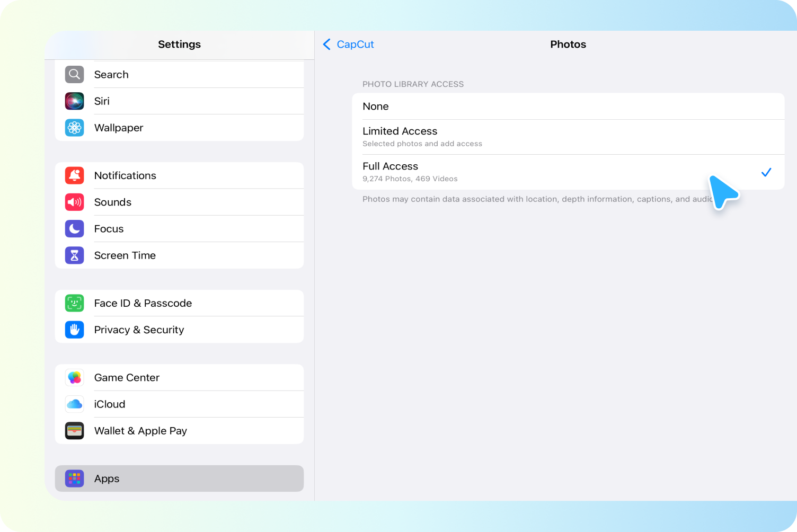Select the Privacy & Security hand icon
Viewport: 797px width, 532px height.
click(74, 330)
